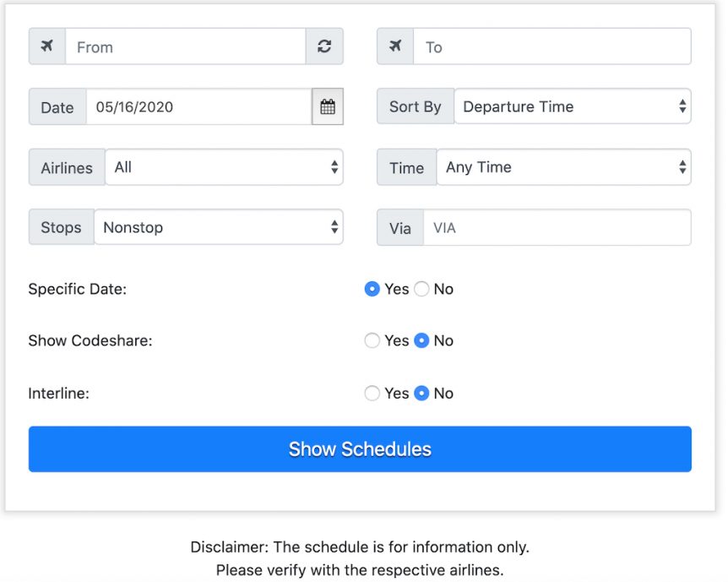This screenshot has height=582, width=728.
Task: Click the From airport input field
Action: point(185,46)
